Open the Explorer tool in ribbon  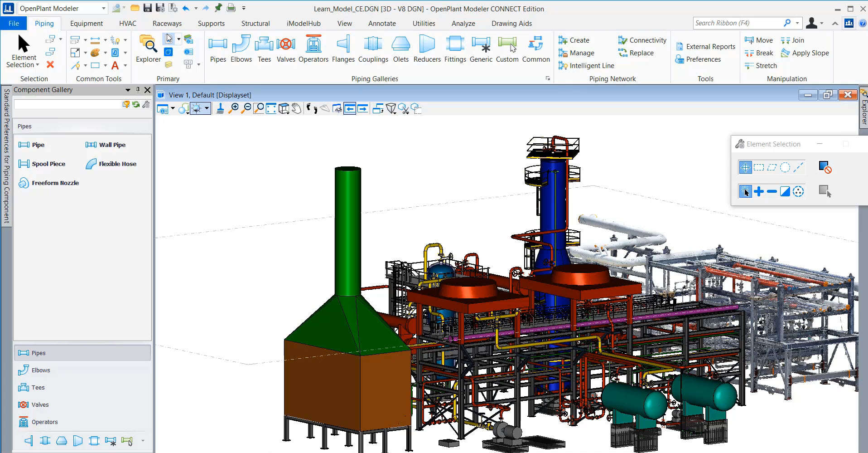click(x=148, y=49)
